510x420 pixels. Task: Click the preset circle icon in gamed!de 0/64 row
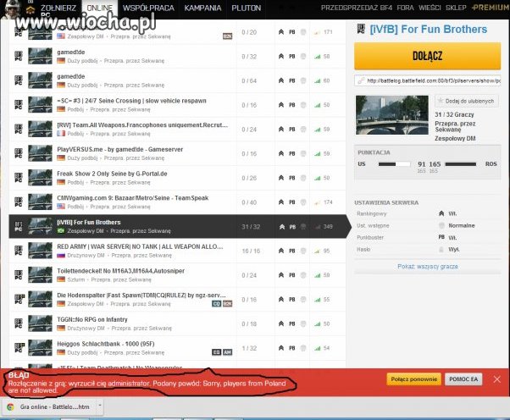pos(302,80)
